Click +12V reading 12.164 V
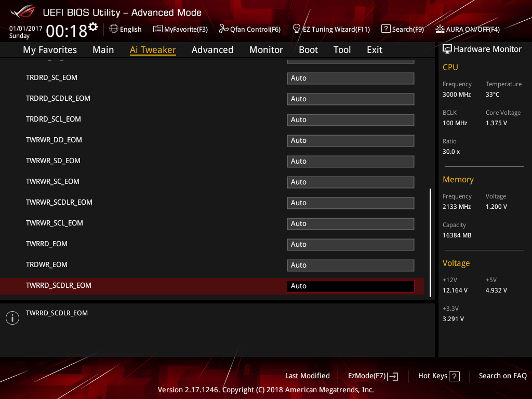Viewport: 532px width, 399px height. pyautogui.click(x=455, y=290)
